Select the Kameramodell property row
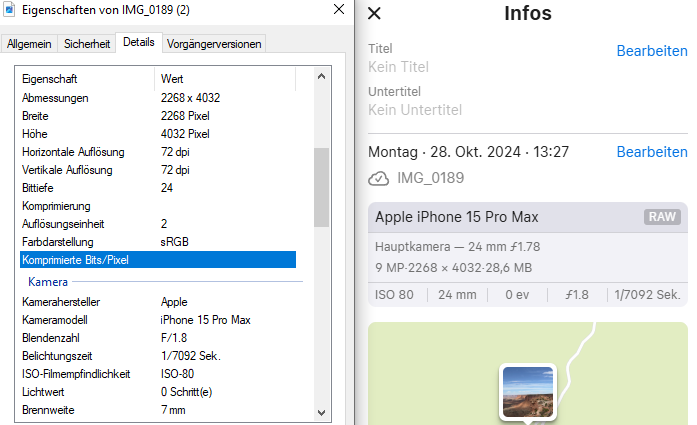The image size is (697, 425). click(x=157, y=320)
